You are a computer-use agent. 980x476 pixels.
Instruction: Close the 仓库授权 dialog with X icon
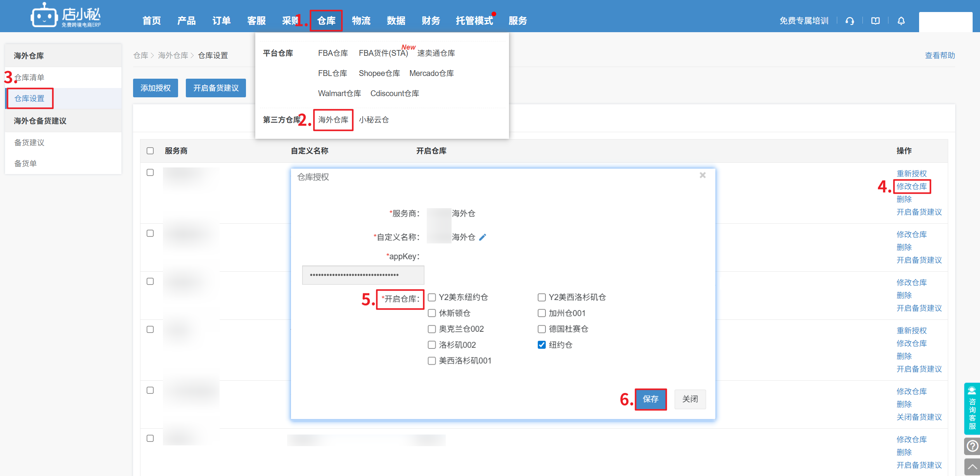click(x=702, y=176)
